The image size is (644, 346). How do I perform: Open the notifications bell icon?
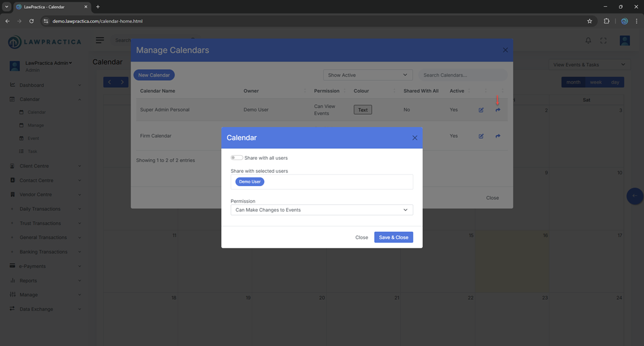[x=588, y=40]
